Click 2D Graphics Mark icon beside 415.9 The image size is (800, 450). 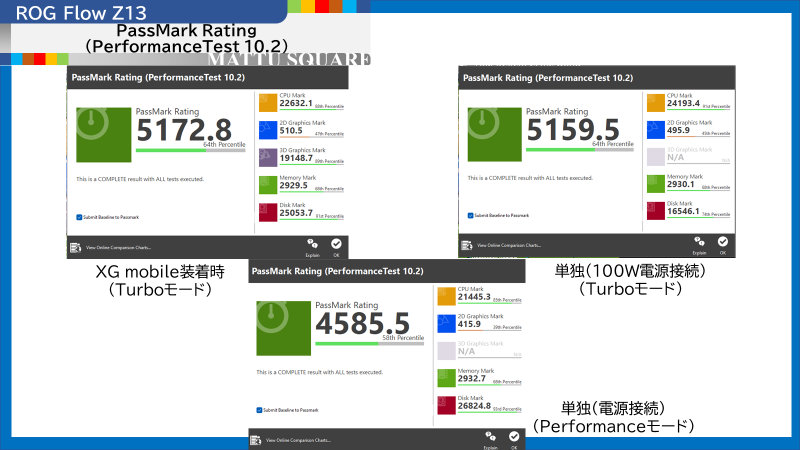tap(446, 323)
